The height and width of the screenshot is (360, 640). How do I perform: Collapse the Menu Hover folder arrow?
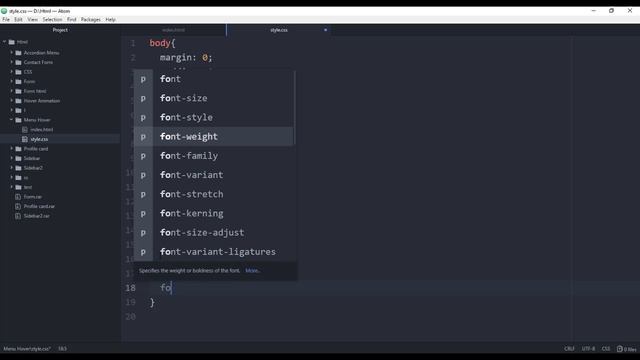pyautogui.click(x=11, y=120)
